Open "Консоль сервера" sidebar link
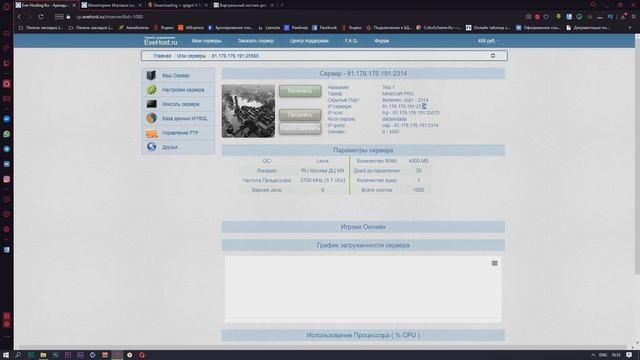 [x=180, y=104]
